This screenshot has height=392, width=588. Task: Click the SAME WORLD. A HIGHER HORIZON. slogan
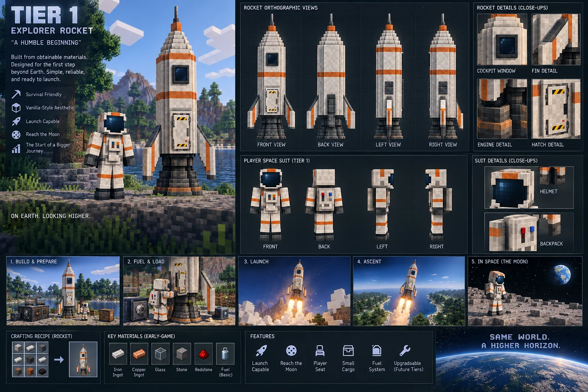(x=521, y=341)
